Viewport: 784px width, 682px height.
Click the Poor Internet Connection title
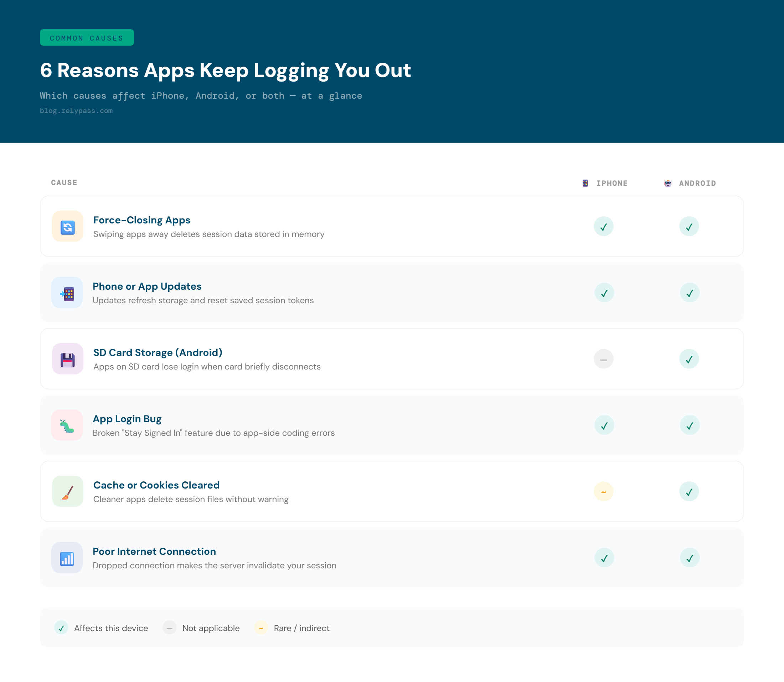154,551
